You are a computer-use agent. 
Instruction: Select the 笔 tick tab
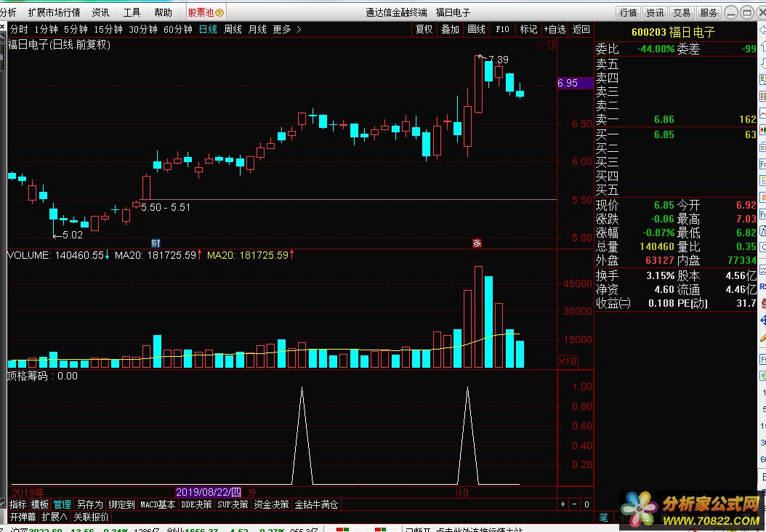pyautogui.click(x=604, y=517)
